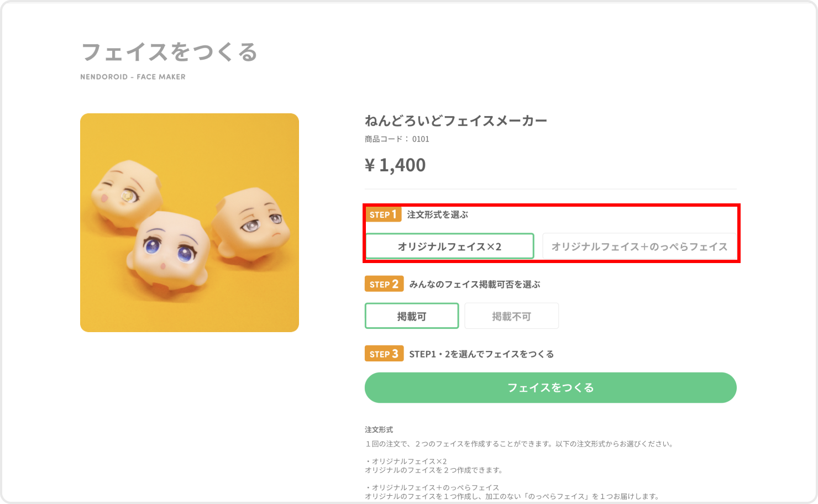Screen dimensions: 818x504
Task: Click the NENDOROID - FACE MAKER subtitle
Action: pos(133,77)
